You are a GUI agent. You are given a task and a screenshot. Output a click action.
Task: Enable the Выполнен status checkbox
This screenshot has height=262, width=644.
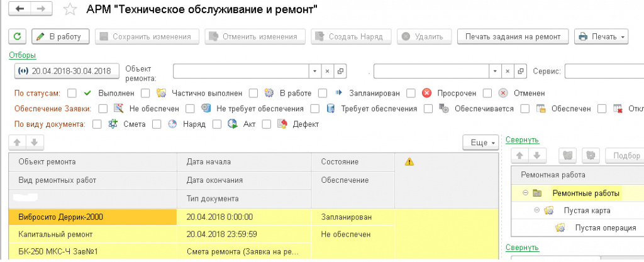[x=72, y=93]
